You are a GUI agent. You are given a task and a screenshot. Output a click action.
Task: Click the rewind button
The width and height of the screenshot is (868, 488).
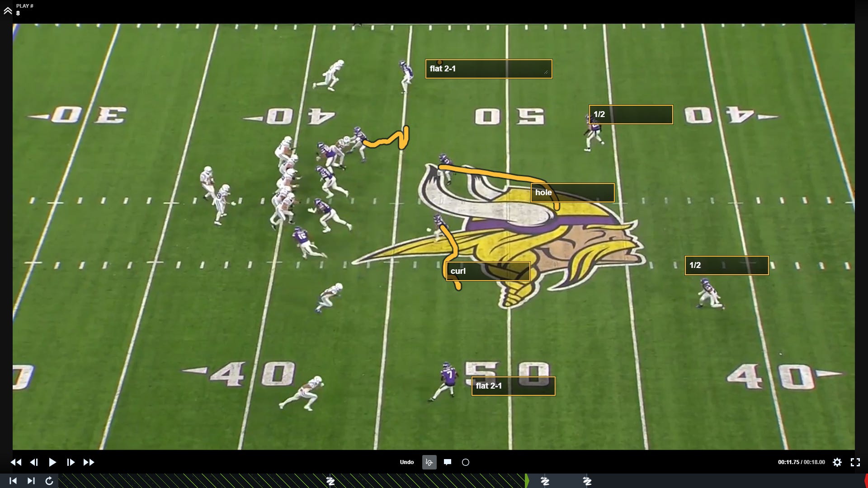pos(16,462)
